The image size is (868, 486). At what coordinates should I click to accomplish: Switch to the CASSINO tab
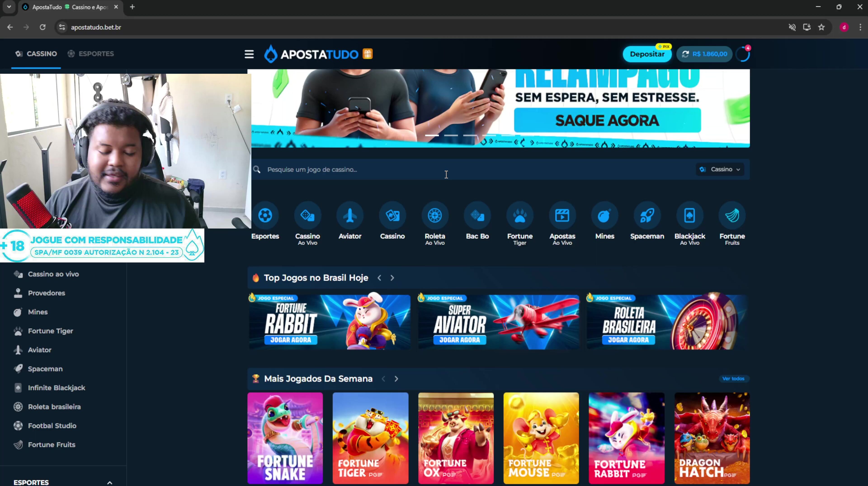pos(36,54)
